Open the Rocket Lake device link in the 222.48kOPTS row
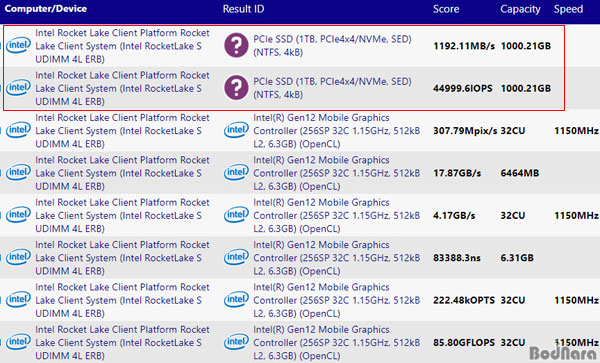600x363 pixels. (122, 300)
